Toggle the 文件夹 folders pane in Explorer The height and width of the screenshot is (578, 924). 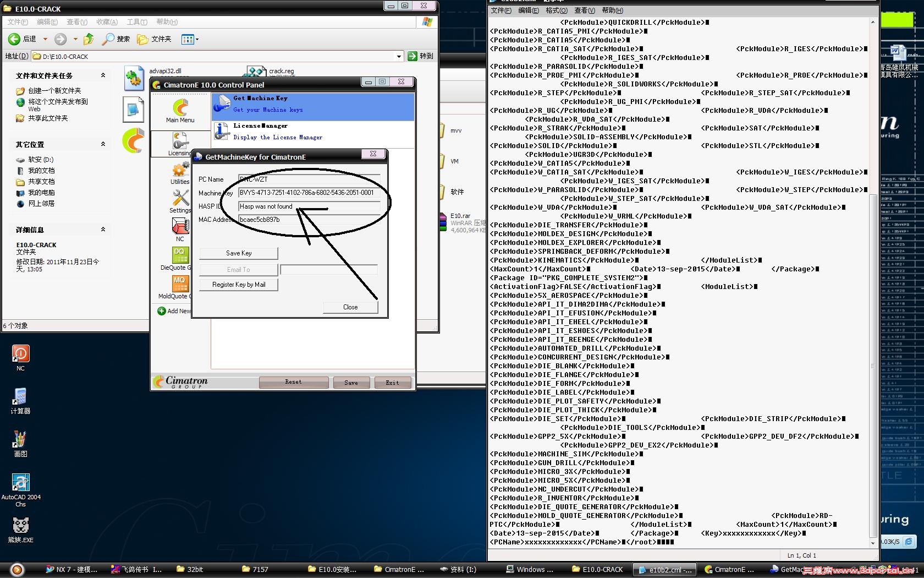(x=155, y=39)
